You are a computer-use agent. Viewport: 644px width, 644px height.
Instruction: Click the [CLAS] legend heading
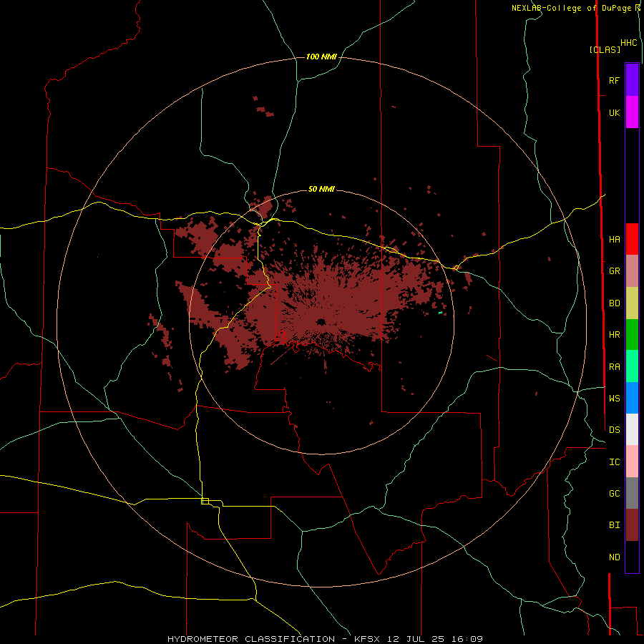[605, 49]
